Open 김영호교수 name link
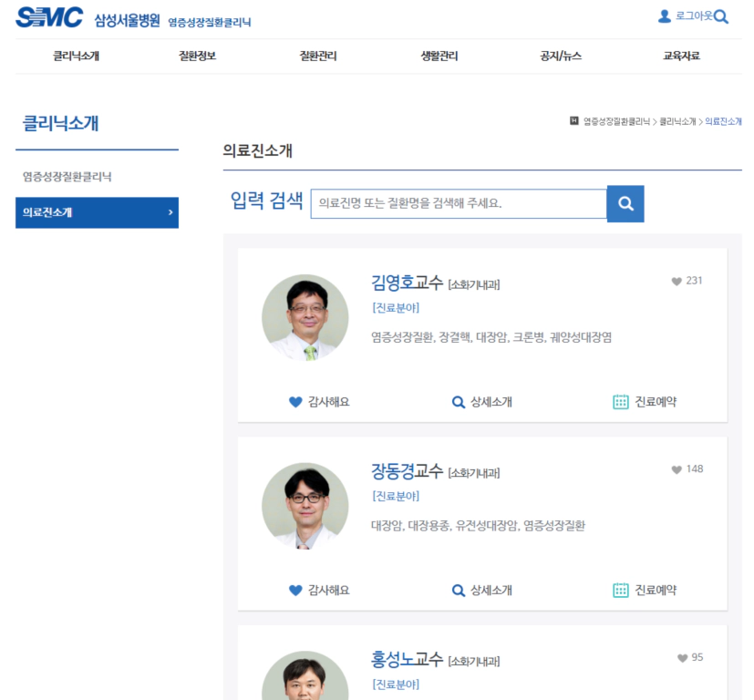754x700 pixels. coord(407,283)
